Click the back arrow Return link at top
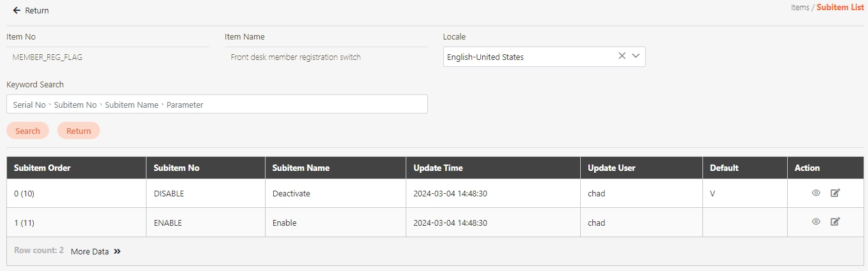Screen dimensions: 868x271 point(31,11)
